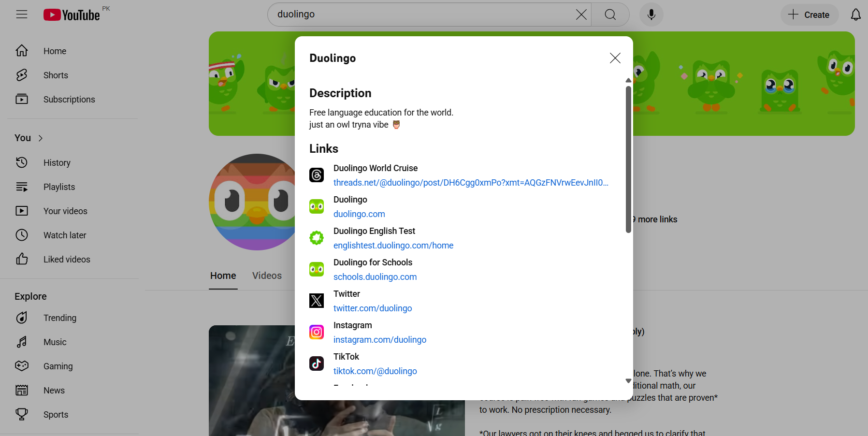Click the Home sidebar icon

click(22, 51)
